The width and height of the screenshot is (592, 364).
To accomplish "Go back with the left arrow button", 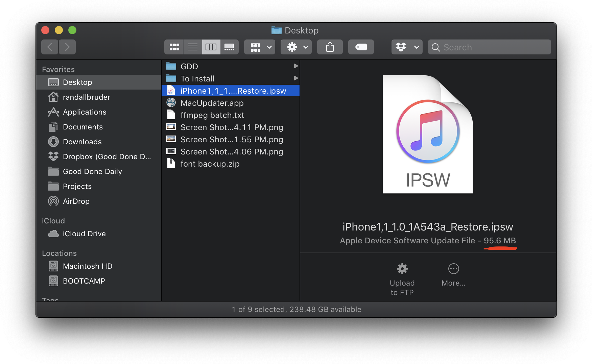I will (50, 47).
